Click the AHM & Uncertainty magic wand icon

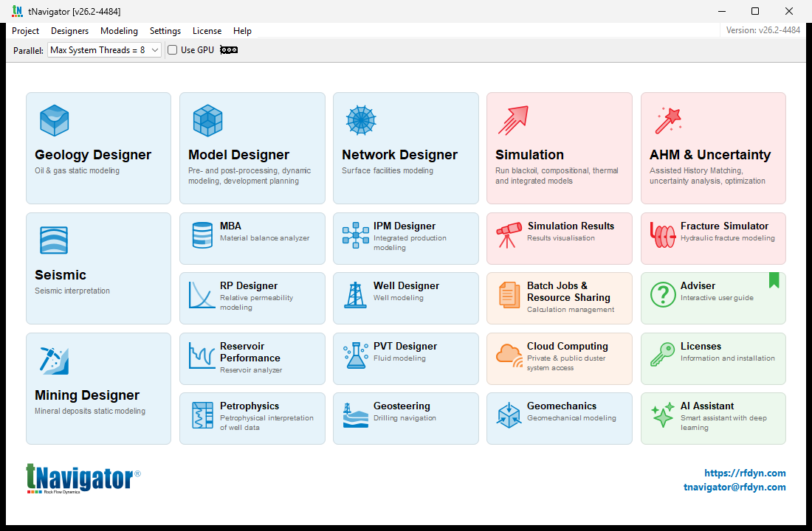tap(668, 121)
